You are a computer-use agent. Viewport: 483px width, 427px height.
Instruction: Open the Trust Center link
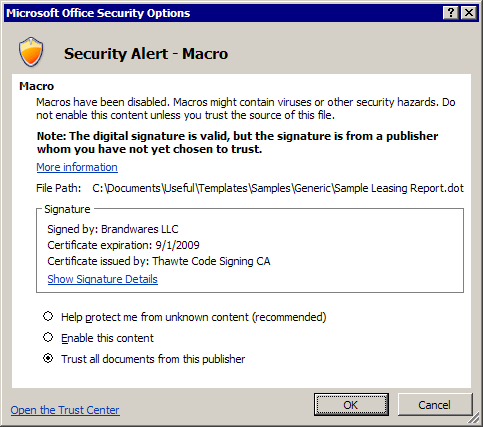(x=65, y=410)
